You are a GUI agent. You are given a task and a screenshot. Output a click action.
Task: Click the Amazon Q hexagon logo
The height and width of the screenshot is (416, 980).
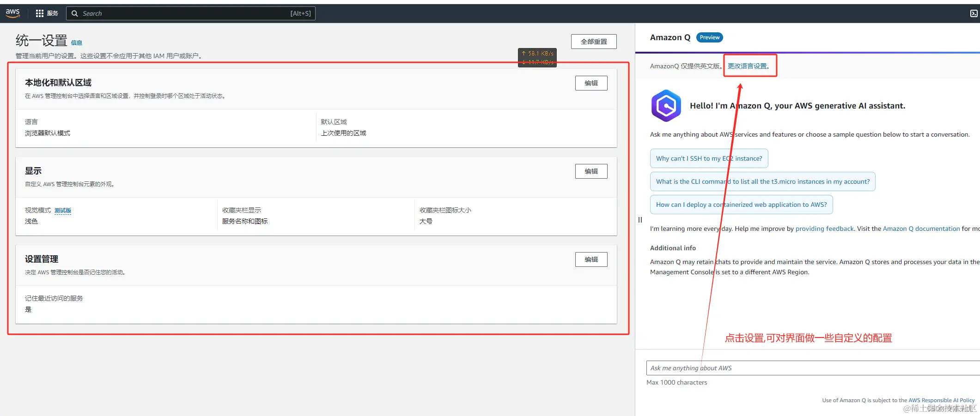tap(666, 106)
